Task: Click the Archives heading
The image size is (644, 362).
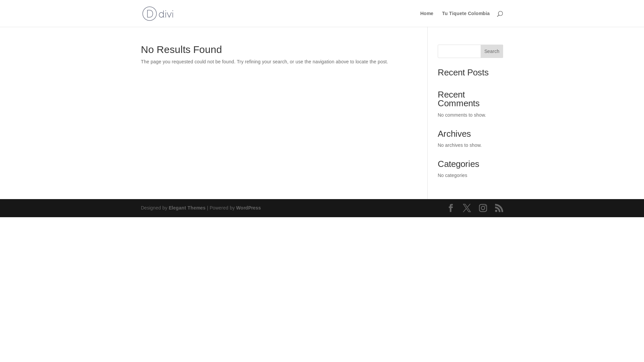Action: click(x=454, y=134)
